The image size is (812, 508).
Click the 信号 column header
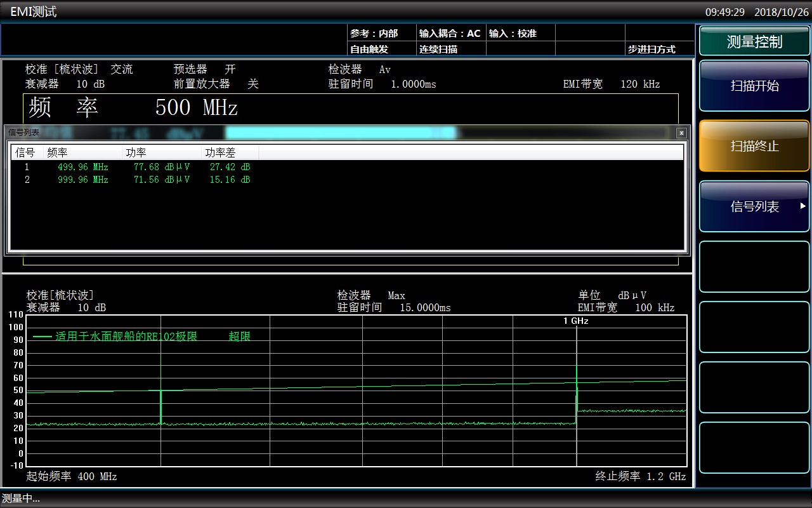click(25, 152)
